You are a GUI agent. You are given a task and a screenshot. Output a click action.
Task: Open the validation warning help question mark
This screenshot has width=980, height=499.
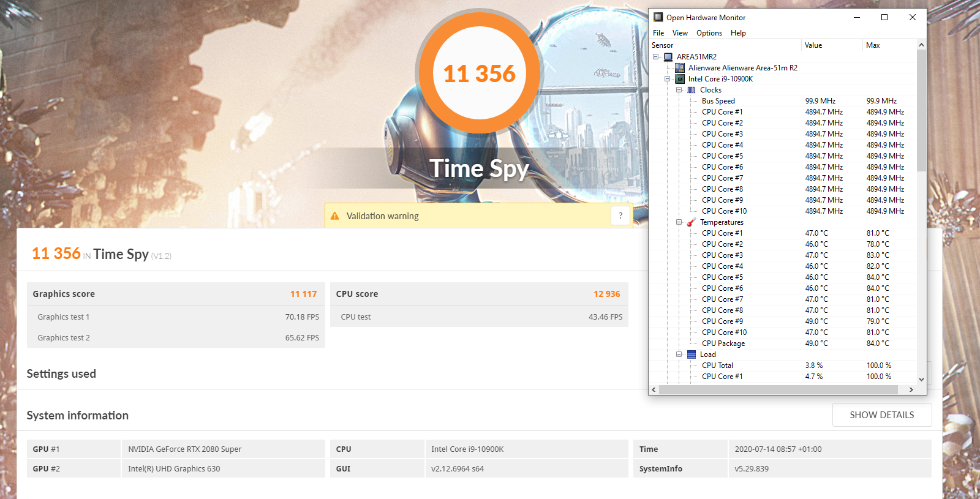click(x=620, y=216)
